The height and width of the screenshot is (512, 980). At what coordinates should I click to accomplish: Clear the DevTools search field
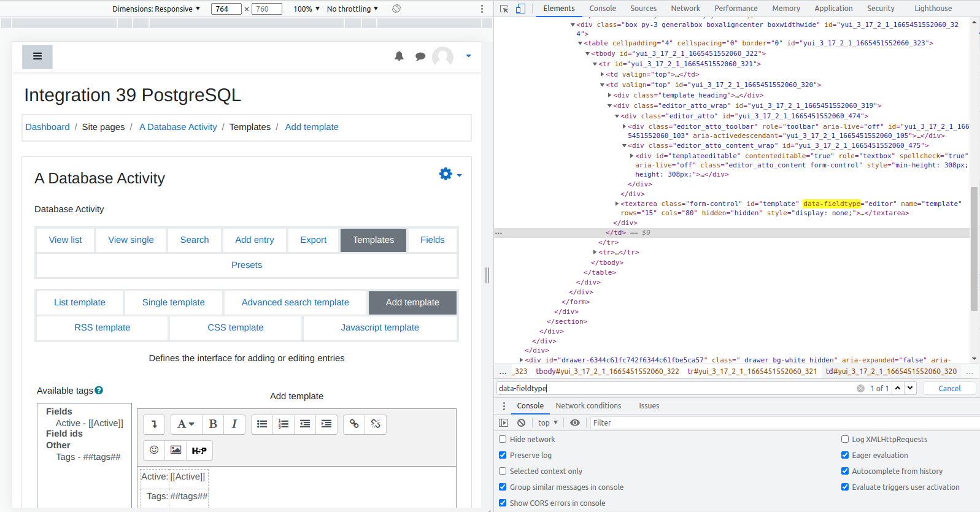pyautogui.click(x=860, y=388)
